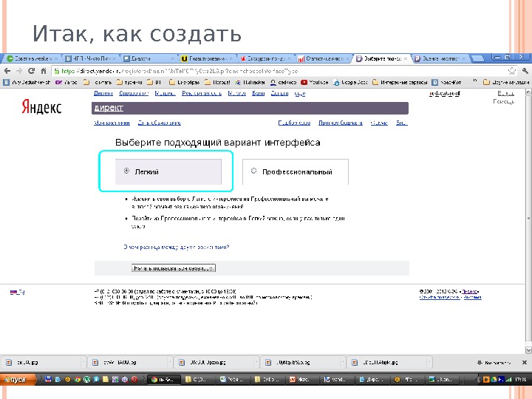
Task: Click the Мои кампании link
Action: (112, 123)
